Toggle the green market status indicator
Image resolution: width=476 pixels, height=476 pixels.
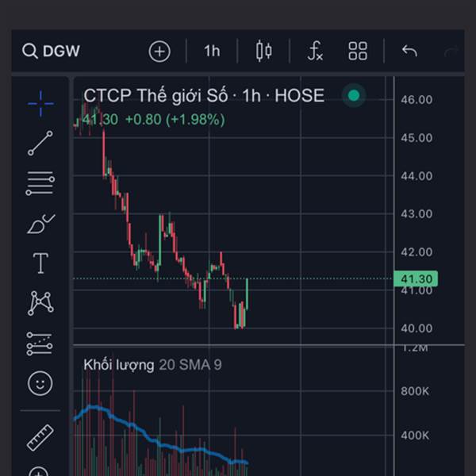tap(354, 96)
